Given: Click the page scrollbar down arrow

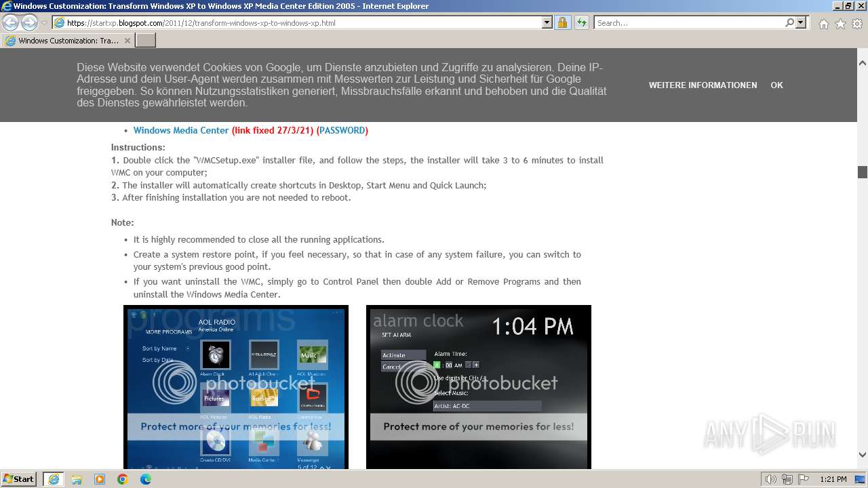Looking at the screenshot, I should 863,455.
